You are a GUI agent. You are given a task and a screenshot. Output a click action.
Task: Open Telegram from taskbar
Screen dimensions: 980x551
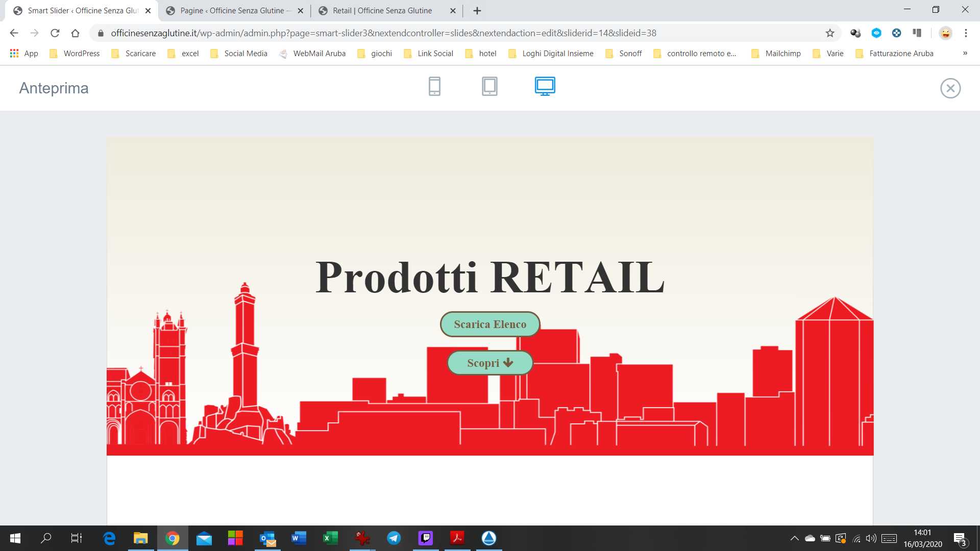(394, 538)
